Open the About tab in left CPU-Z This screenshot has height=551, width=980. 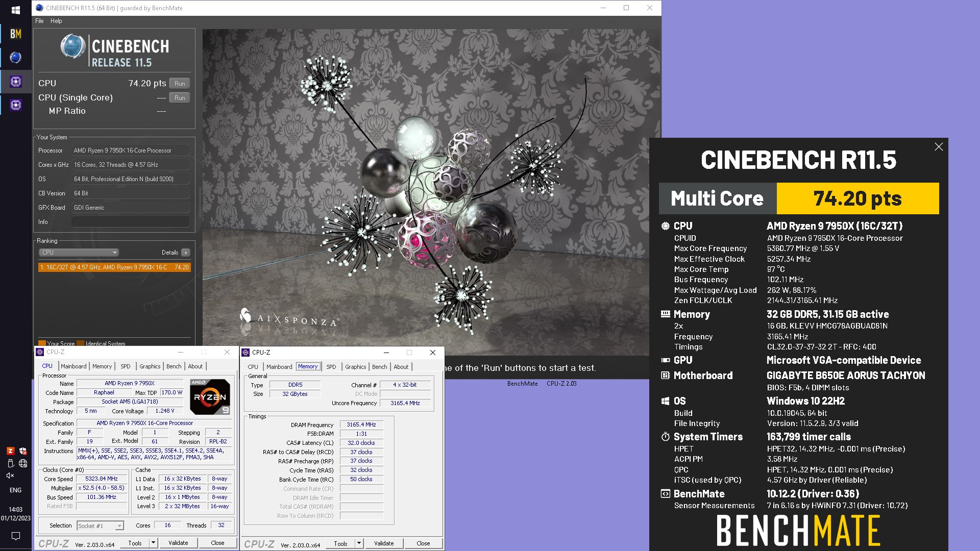195,366
